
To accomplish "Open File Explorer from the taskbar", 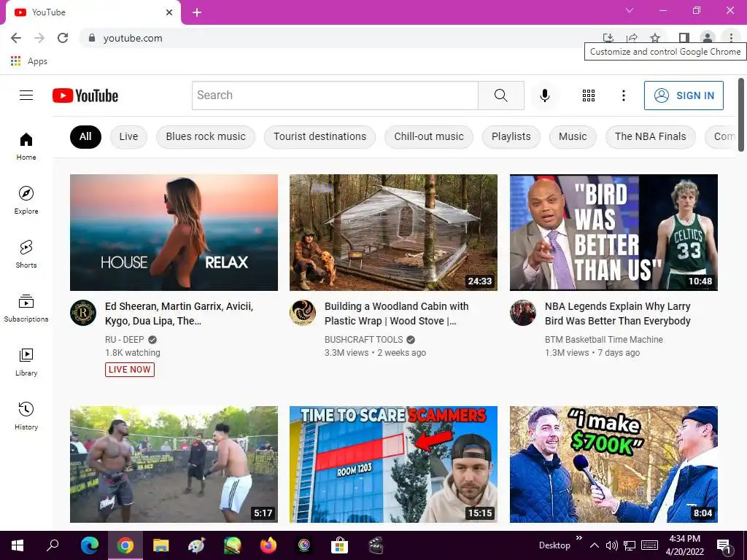I will [161, 545].
